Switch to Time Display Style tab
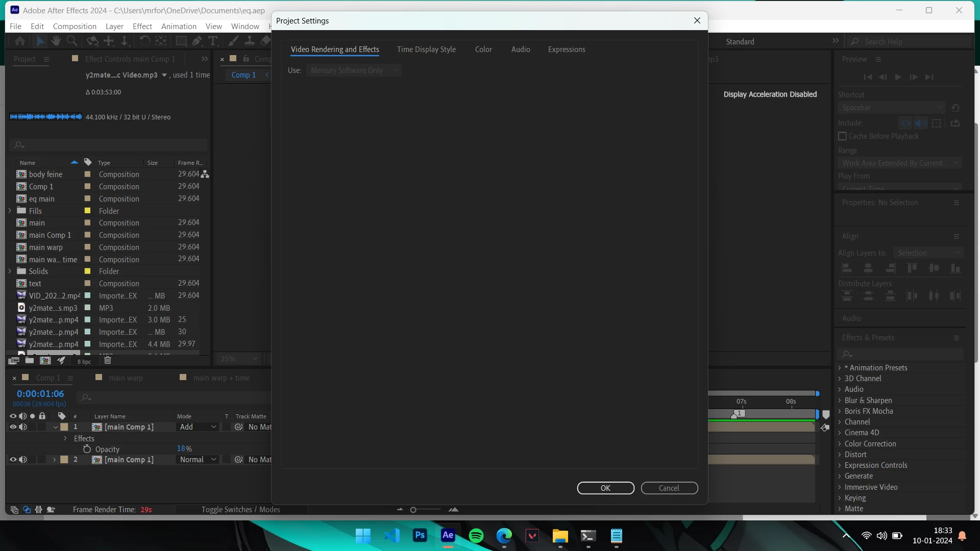Screen dimensions: 980x551 pyautogui.click(x=426, y=49)
